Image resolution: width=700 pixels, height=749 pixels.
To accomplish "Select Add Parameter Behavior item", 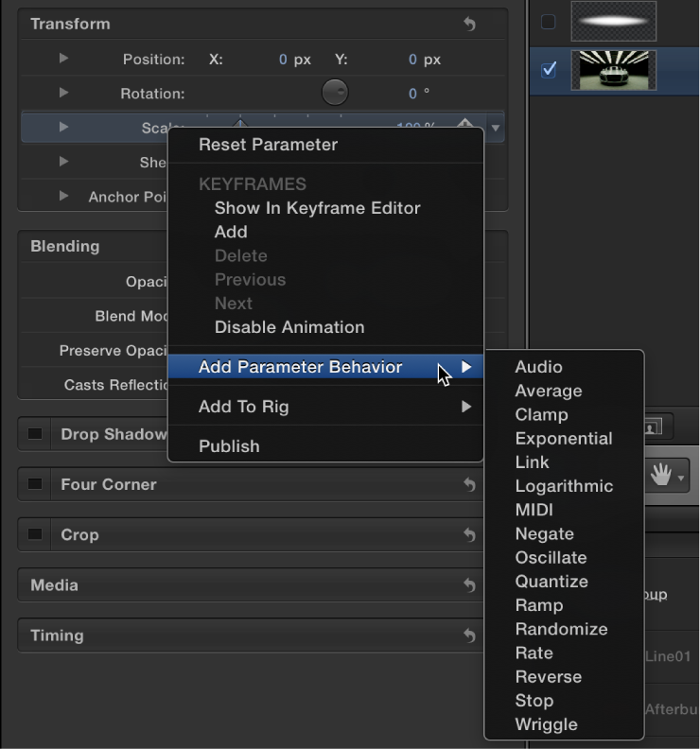I will [x=325, y=367].
